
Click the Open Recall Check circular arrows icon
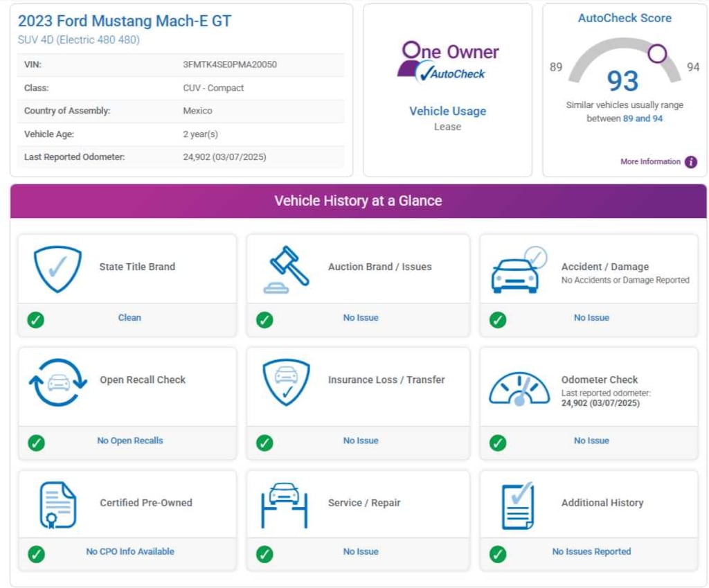[57, 382]
